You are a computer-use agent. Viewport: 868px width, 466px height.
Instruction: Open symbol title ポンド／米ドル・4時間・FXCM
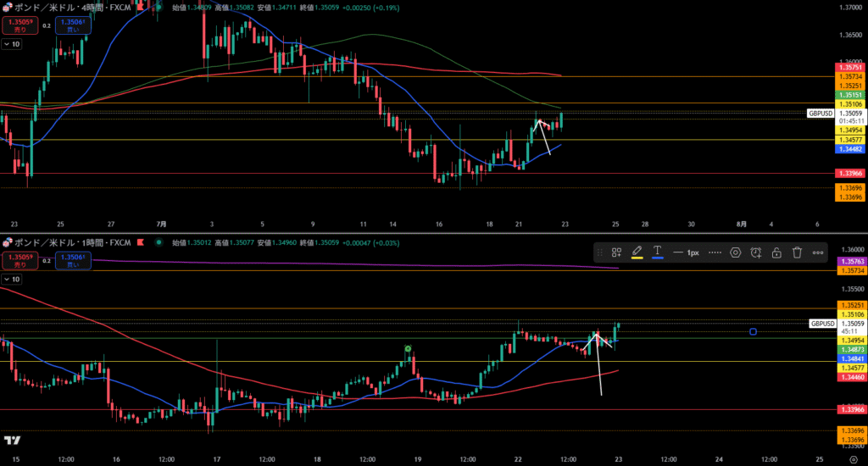(x=73, y=8)
